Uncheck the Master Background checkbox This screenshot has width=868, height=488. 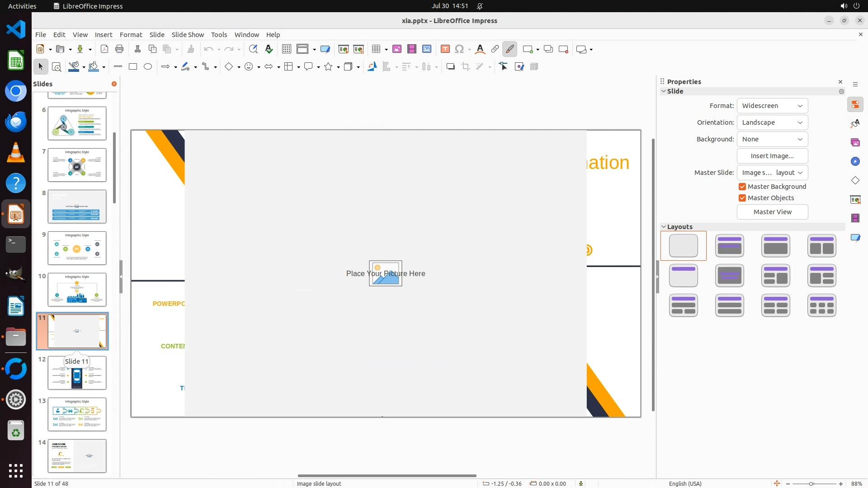[x=742, y=187]
